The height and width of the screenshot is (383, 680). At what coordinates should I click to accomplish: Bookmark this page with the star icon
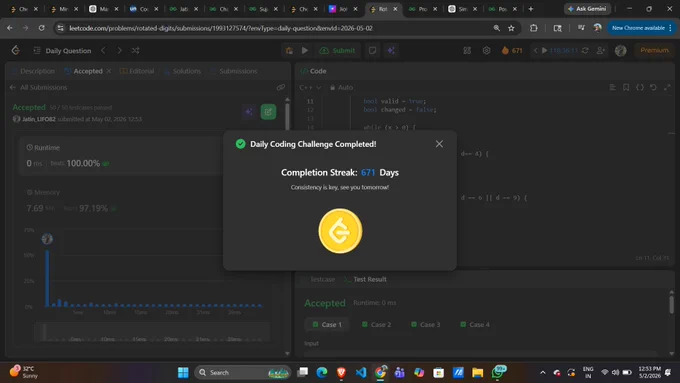tap(511, 28)
